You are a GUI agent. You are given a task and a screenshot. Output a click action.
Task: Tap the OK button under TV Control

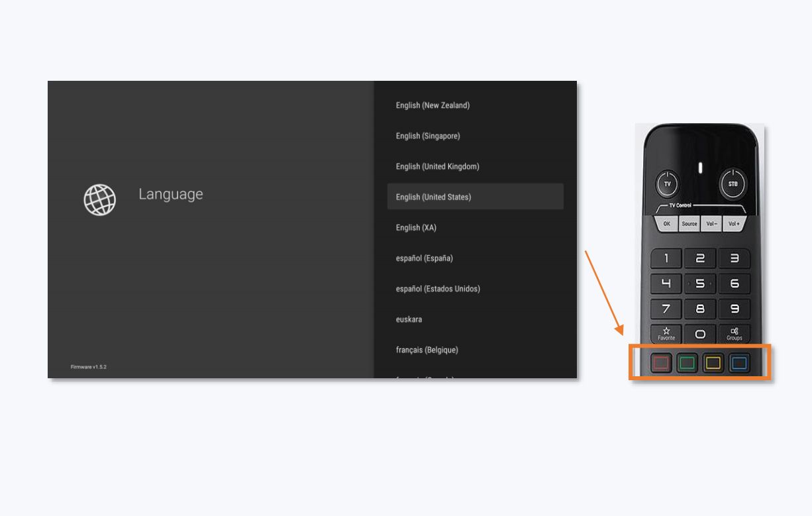coord(667,224)
